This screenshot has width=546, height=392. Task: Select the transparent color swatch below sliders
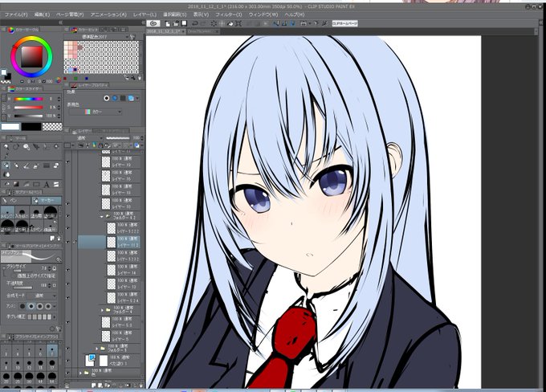(52, 126)
